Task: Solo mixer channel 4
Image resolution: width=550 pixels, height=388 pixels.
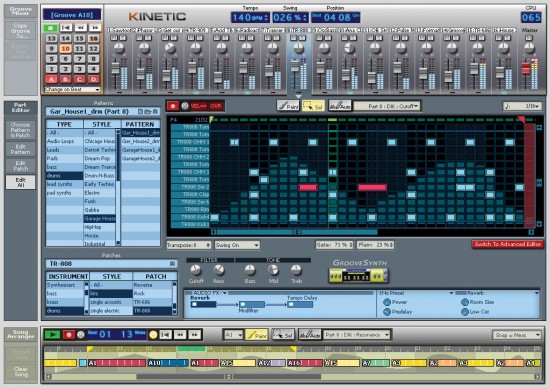Action: [x=199, y=38]
